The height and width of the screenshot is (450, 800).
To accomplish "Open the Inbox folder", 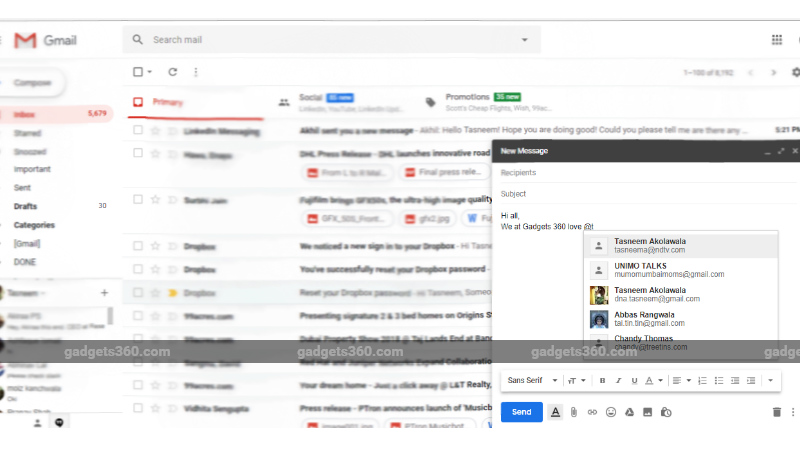I will [x=56, y=114].
